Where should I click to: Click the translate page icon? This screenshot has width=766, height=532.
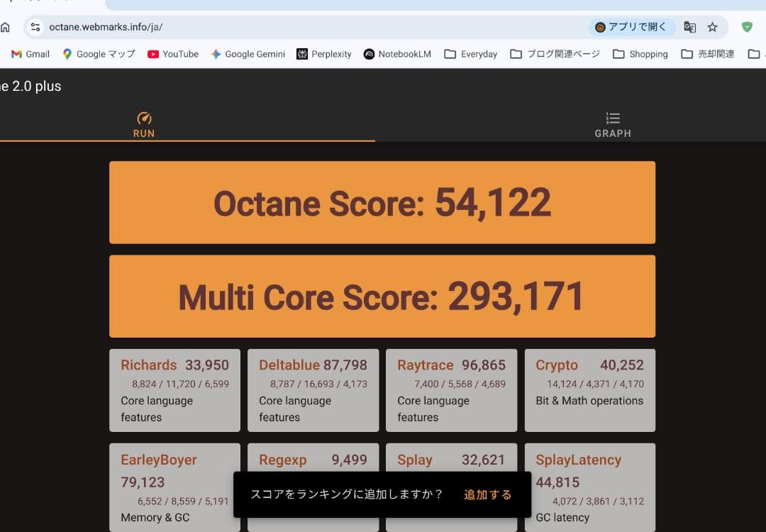[x=689, y=27]
